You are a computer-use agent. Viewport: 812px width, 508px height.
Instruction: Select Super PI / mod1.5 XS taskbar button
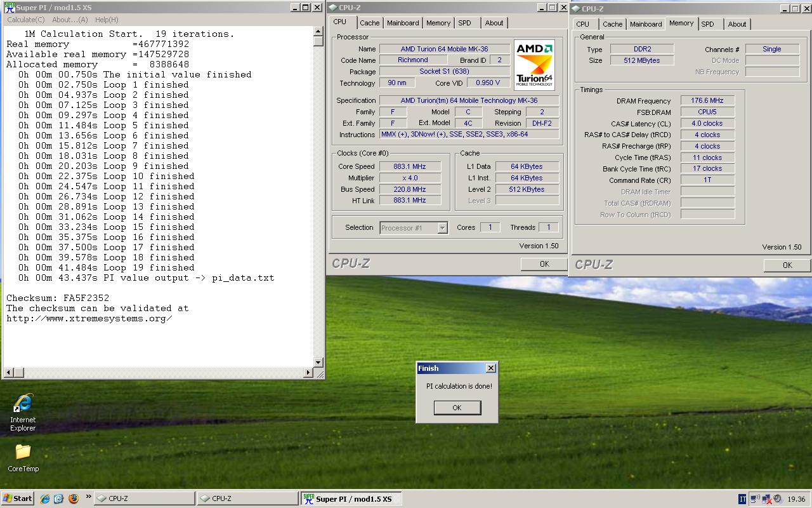point(352,498)
